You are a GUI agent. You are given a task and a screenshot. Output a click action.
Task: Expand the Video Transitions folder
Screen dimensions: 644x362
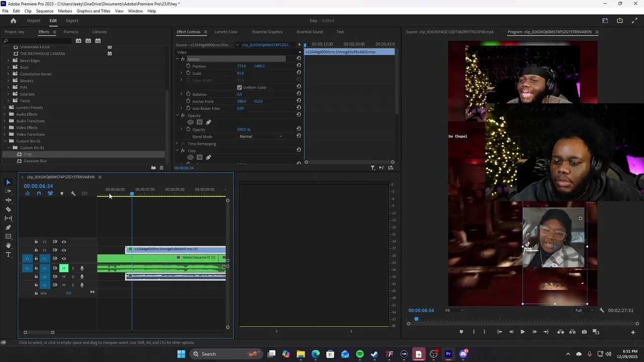click(x=5, y=134)
